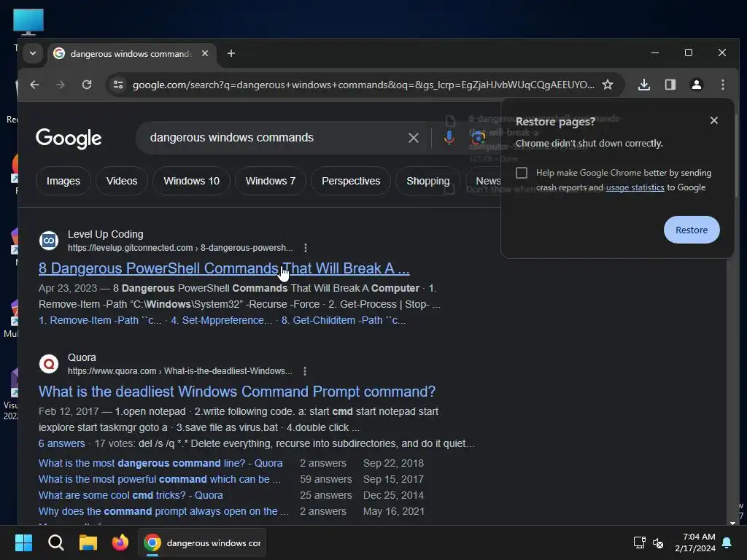This screenshot has width=747, height=560.
Task: Select the Windows 10 filter chip
Action: tap(192, 181)
